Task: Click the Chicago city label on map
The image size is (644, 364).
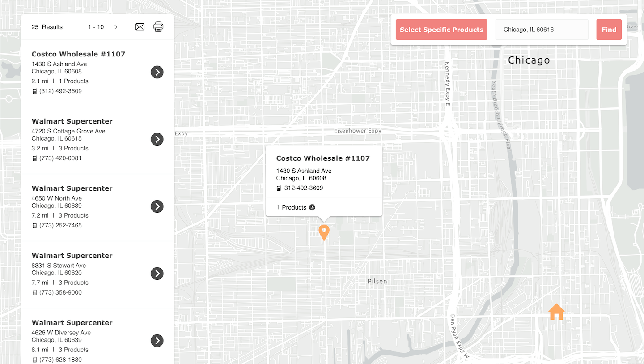Action: (x=529, y=60)
